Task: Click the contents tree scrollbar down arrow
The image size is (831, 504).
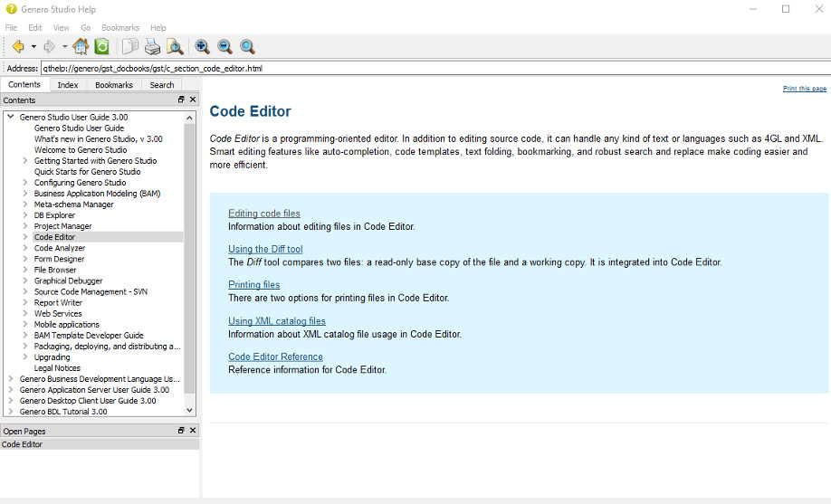Action: click(x=190, y=410)
